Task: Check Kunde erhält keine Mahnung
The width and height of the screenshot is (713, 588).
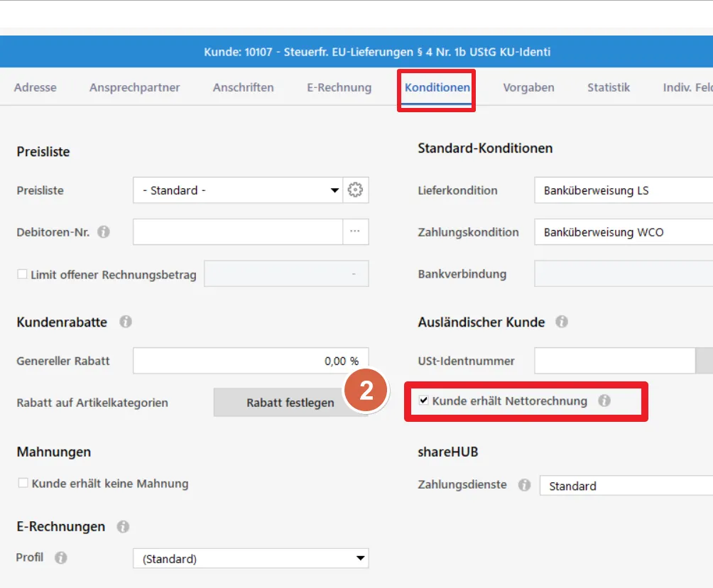Action: 23,484
